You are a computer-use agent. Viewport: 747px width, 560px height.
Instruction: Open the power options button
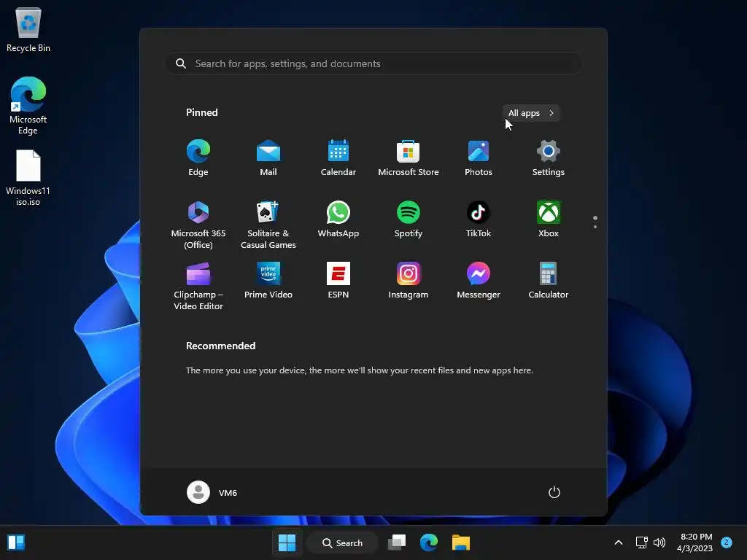(554, 492)
